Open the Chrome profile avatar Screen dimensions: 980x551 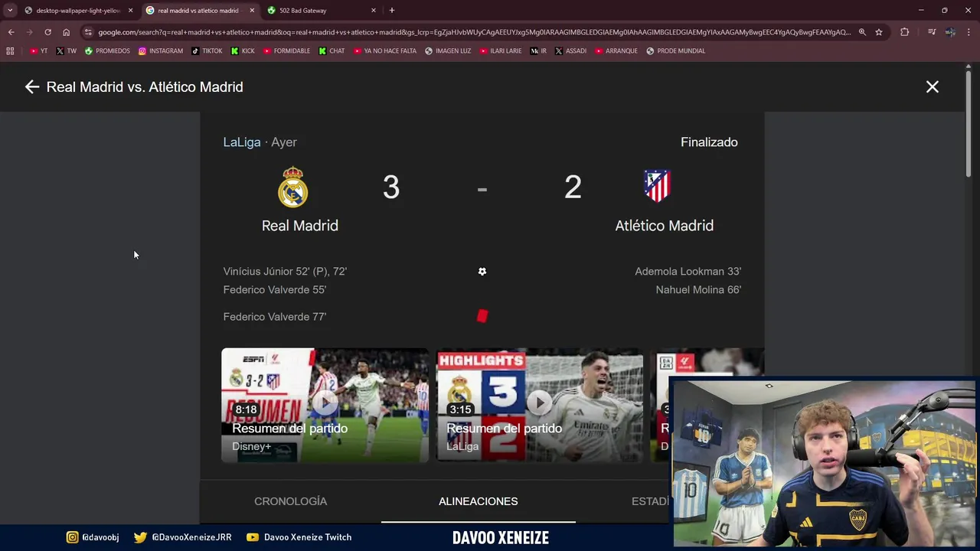950,32
